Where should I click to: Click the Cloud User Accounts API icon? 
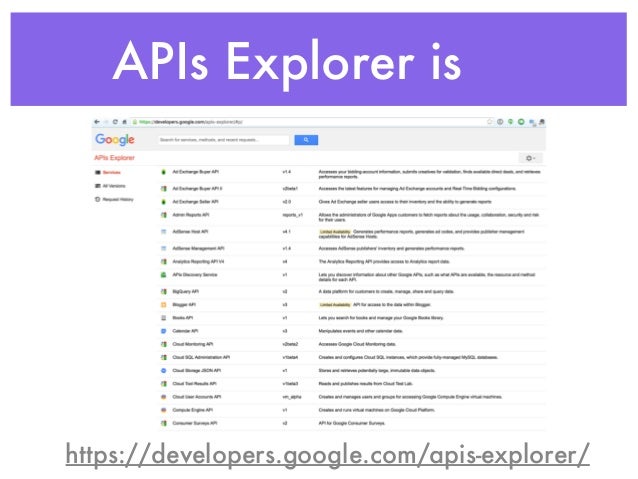pyautogui.click(x=164, y=397)
